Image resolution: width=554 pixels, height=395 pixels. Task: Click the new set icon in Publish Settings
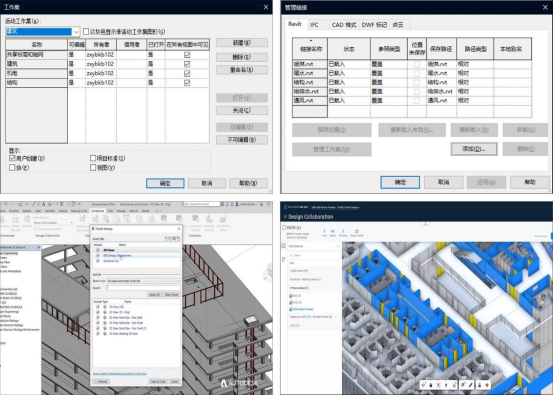pyautogui.click(x=166, y=238)
